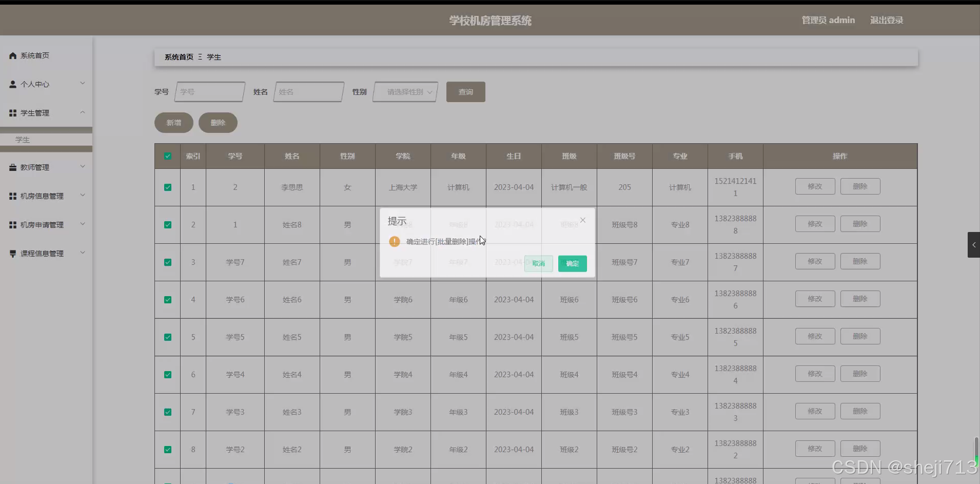This screenshot has height=484, width=980.
Task: Select the person icon for 个人中心
Action: pos(13,84)
